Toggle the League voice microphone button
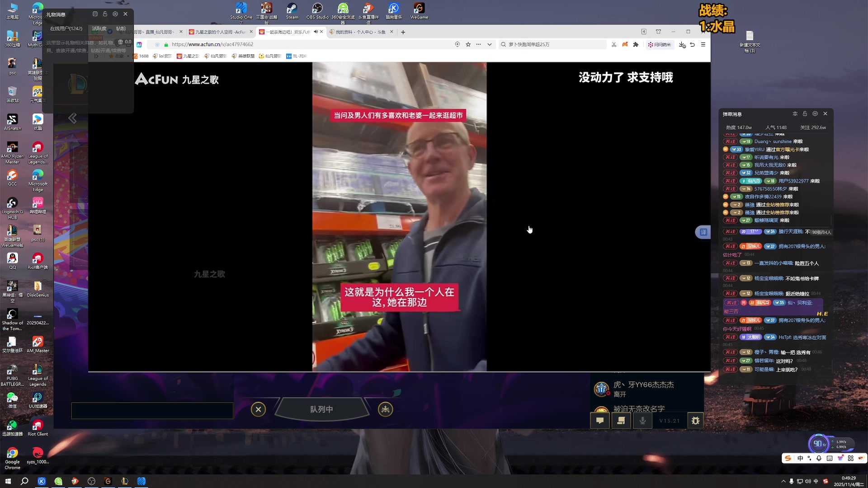 642,421
